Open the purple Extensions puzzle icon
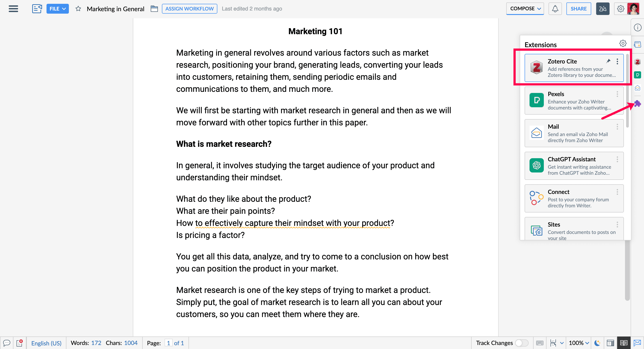Screen dimensions: 644x349 pyautogui.click(x=637, y=103)
